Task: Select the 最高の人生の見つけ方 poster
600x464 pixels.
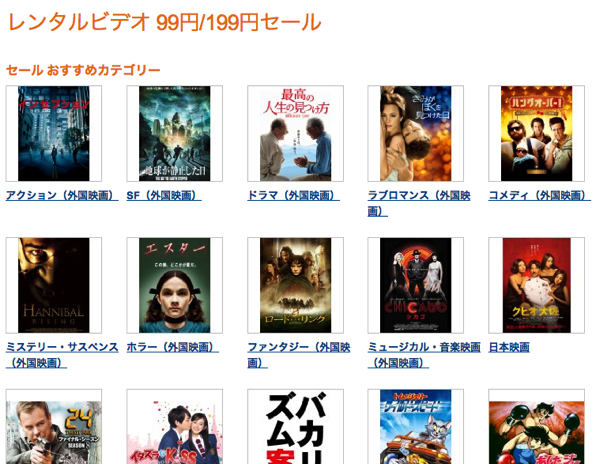Action: tap(295, 134)
